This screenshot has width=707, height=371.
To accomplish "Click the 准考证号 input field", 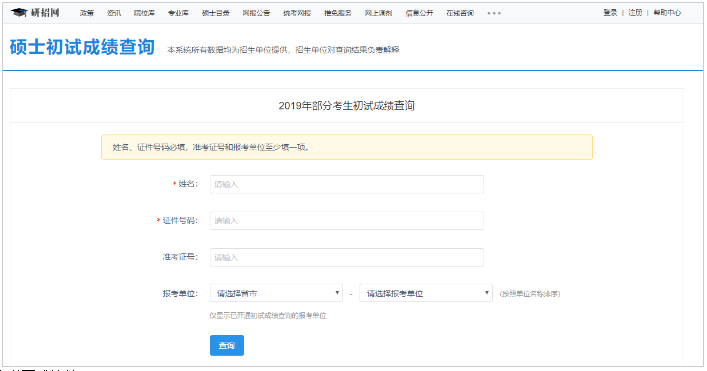I will pyautogui.click(x=347, y=257).
